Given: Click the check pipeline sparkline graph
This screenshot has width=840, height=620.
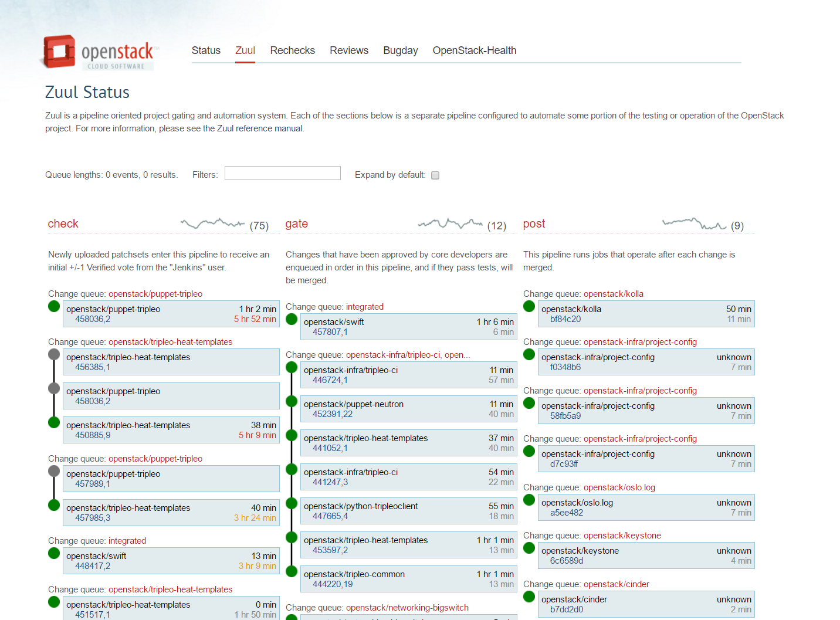Looking at the screenshot, I should coord(213,223).
